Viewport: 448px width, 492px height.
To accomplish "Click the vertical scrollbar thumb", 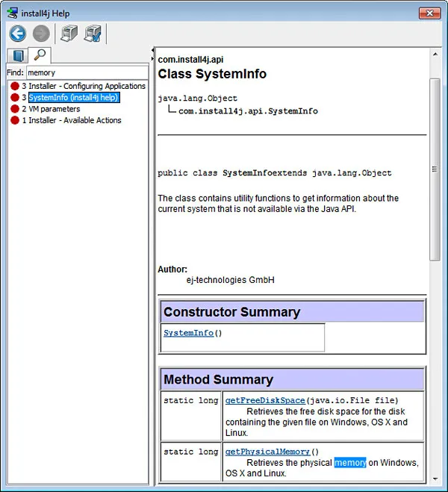I will 435,169.
